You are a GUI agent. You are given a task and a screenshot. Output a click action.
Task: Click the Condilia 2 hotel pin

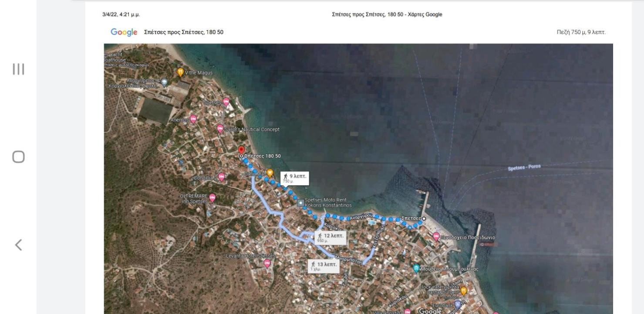point(221,177)
